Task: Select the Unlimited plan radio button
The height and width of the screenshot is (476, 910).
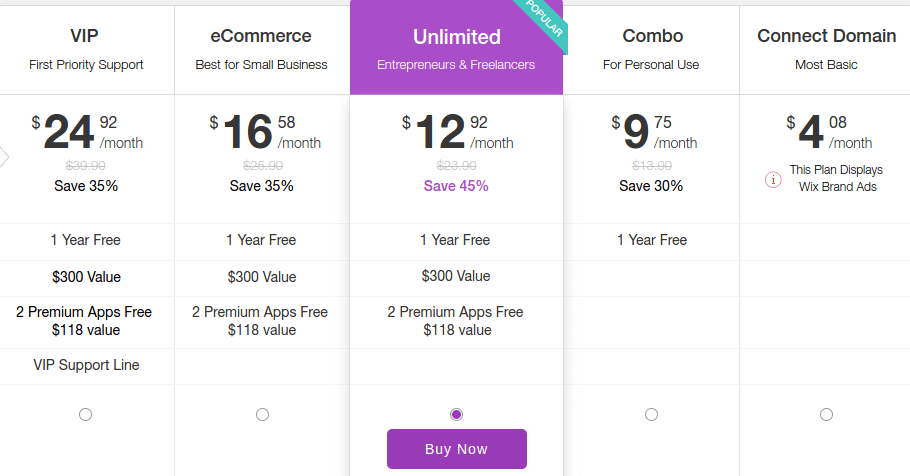Action: [x=456, y=414]
